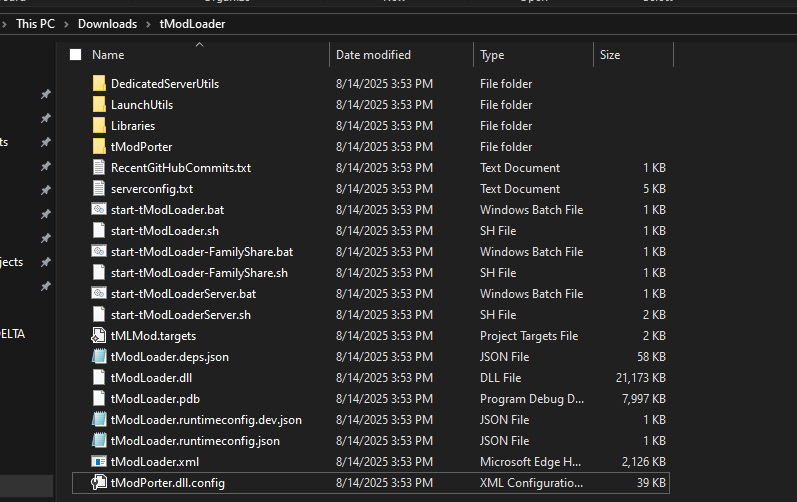Click the tMLMod.targets file icon
The width and height of the screenshot is (797, 502).
click(99, 336)
